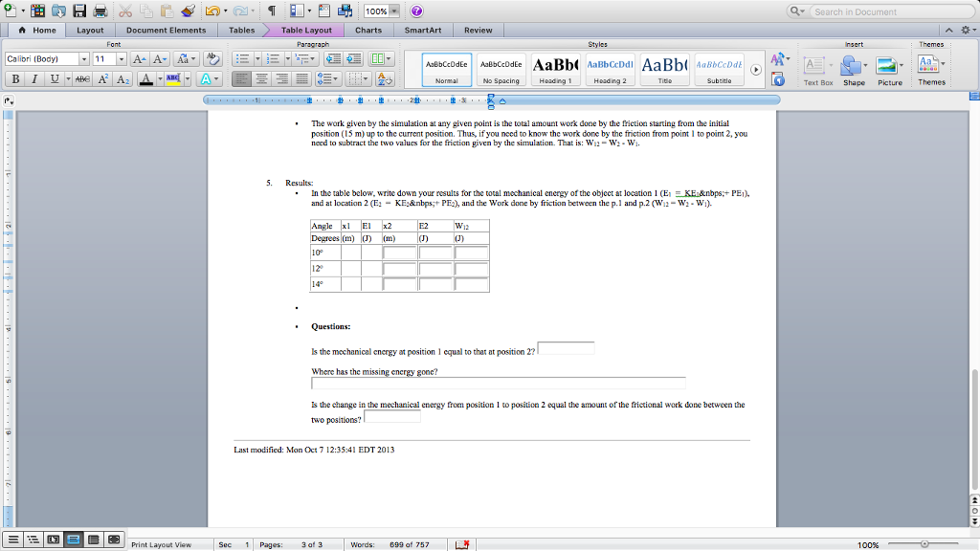Toggle Italic formatting

pos(36,78)
